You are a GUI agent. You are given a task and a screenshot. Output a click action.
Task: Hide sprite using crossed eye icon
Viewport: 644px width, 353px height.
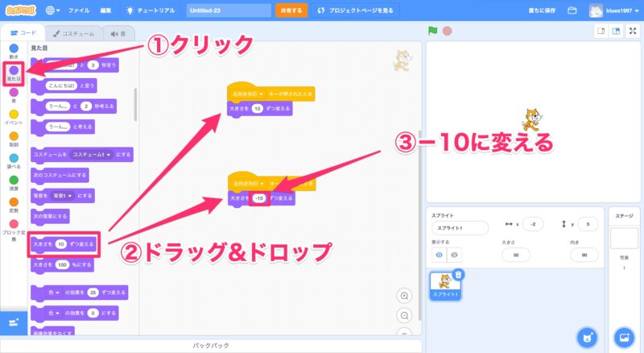(453, 255)
